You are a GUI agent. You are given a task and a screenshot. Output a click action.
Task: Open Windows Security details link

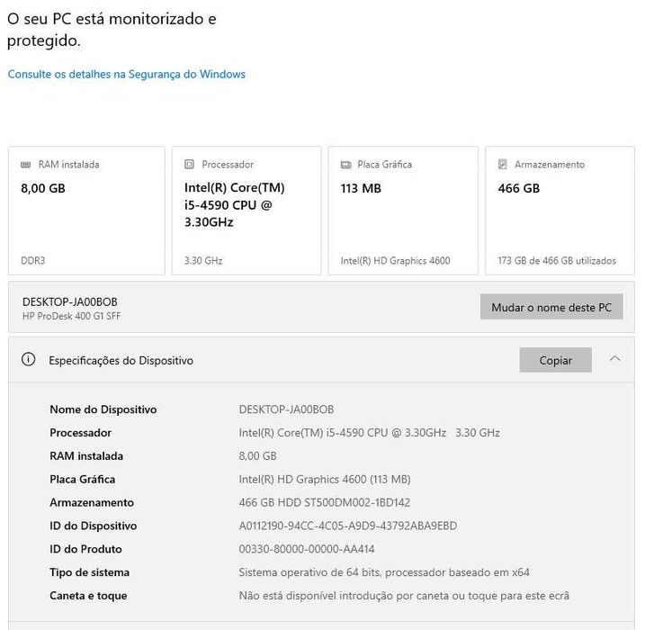click(127, 74)
